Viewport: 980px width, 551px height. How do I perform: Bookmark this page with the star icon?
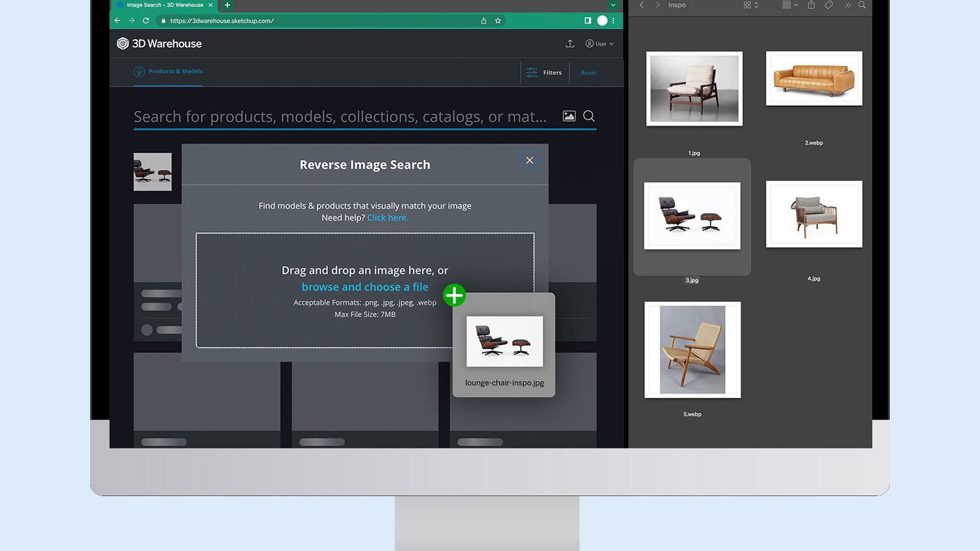click(498, 21)
